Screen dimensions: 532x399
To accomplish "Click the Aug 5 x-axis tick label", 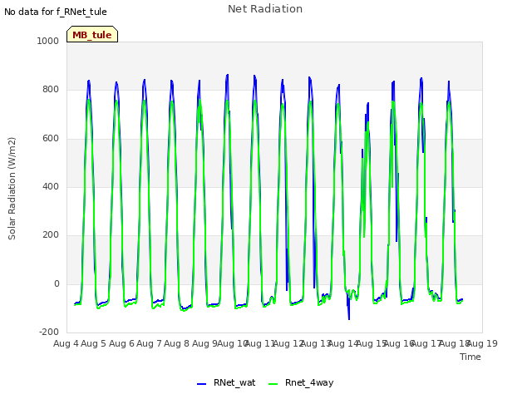I will point(94,343).
